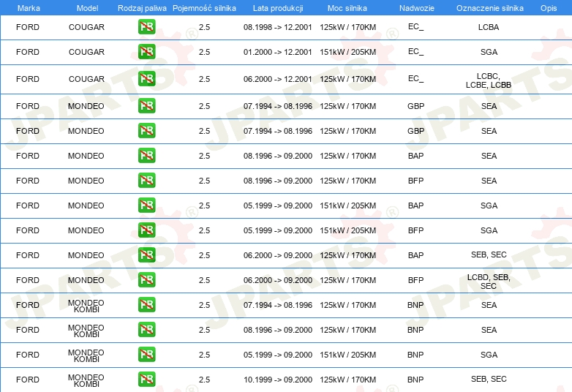
Task: Click the PB icon in the Mondeo BAP SEB, SEC row
Action: 146,255
